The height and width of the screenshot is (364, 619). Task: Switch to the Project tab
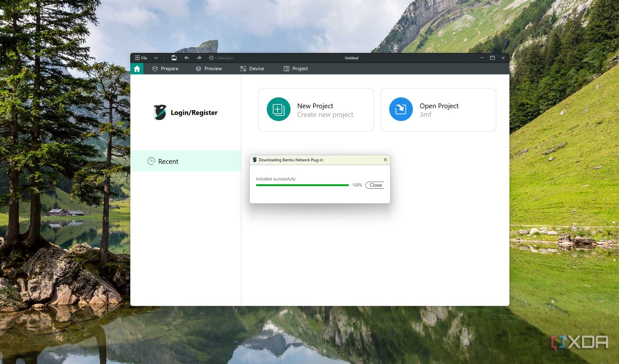296,69
